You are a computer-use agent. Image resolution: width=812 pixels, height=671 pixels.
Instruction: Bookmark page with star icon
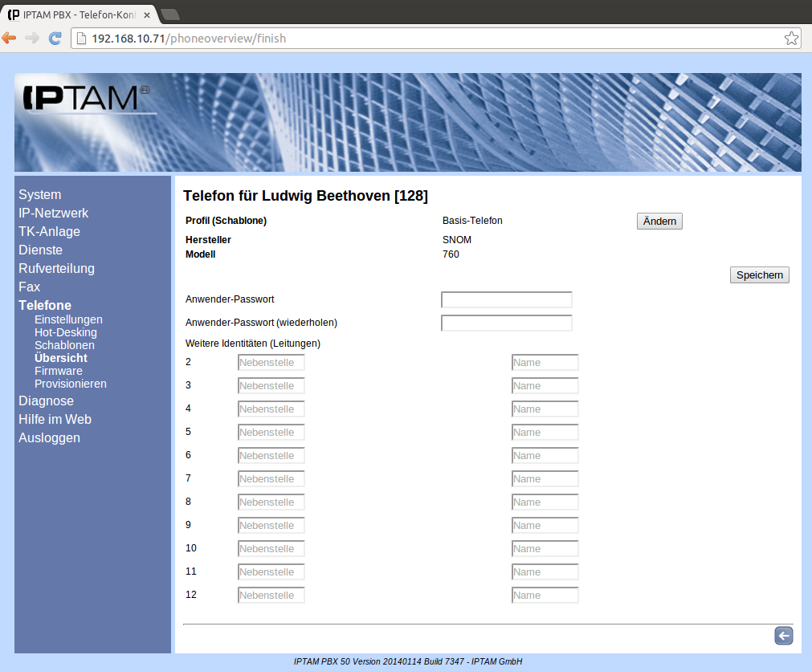point(791,39)
